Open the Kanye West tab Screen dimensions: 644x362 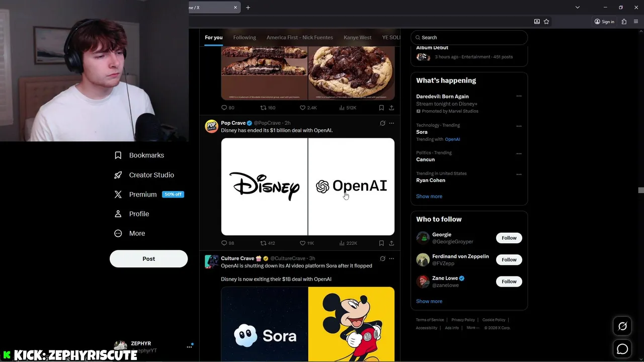tap(357, 37)
